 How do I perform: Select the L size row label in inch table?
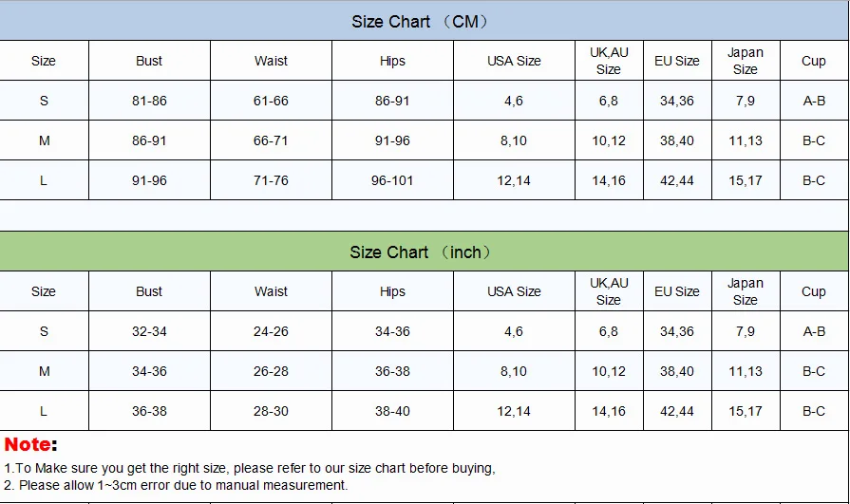pos(44,411)
